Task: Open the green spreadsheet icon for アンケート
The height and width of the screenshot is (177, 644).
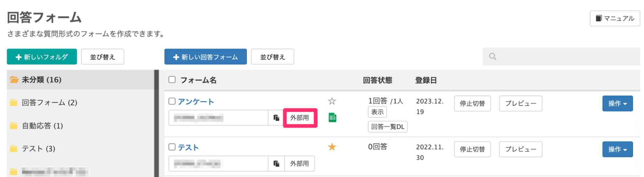Action: (x=332, y=118)
